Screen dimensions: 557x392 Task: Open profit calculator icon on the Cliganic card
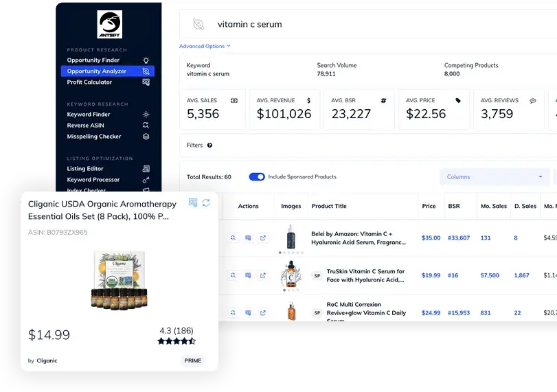(193, 203)
